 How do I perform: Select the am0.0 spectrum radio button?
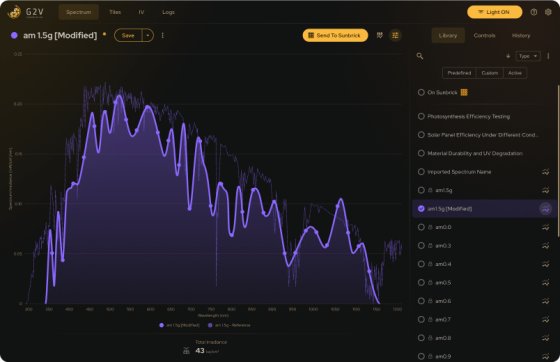pos(421,227)
